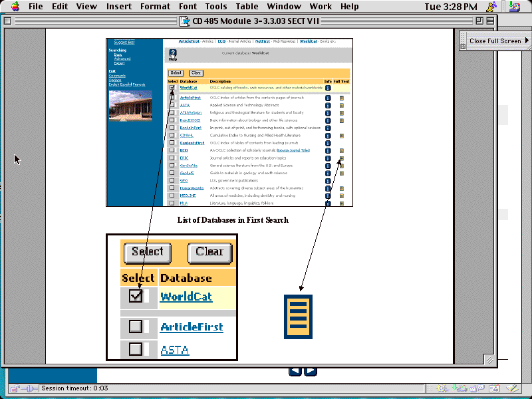Click the Word document icon in title bar
The height and width of the screenshot is (399, 532).
tap(185, 21)
